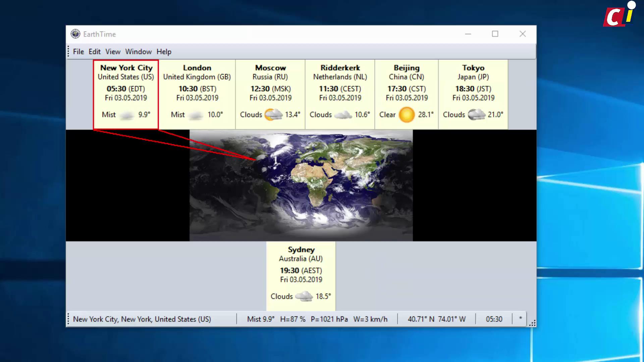Click the EarthTime globe app icon

pos(75,34)
